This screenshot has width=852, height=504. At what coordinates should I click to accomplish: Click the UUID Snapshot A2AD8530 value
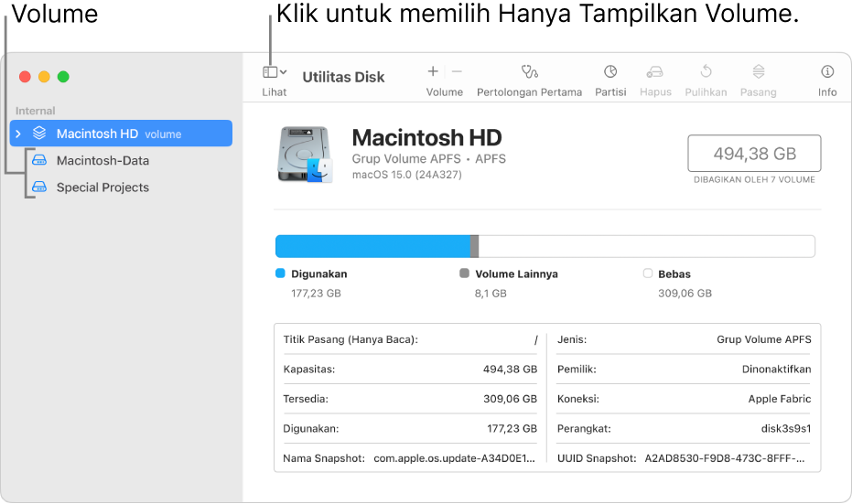tap(725, 458)
